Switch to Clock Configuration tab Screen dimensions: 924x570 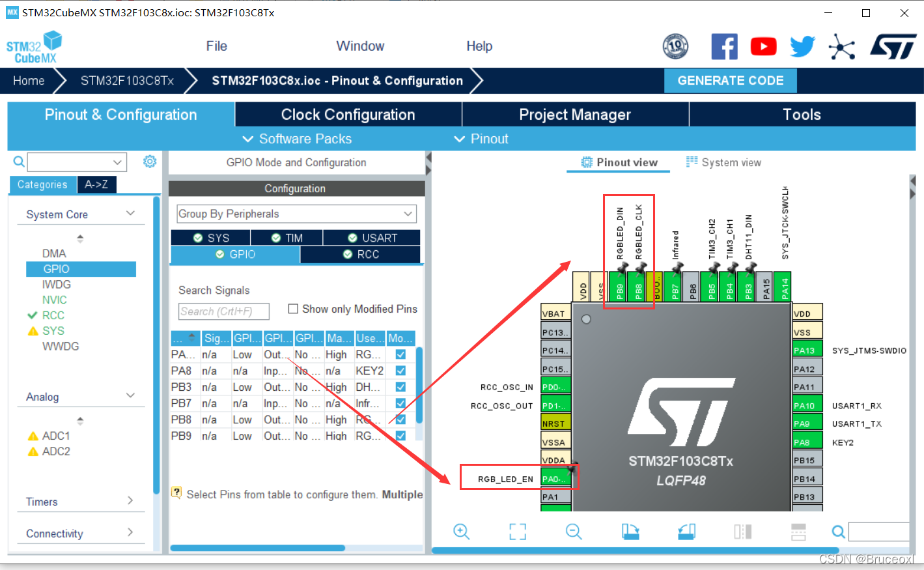(348, 115)
